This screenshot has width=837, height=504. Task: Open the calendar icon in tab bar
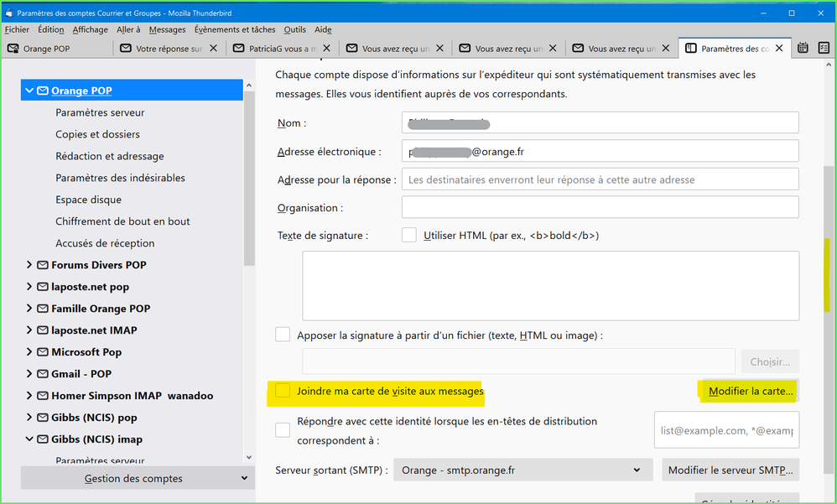pyautogui.click(x=803, y=49)
